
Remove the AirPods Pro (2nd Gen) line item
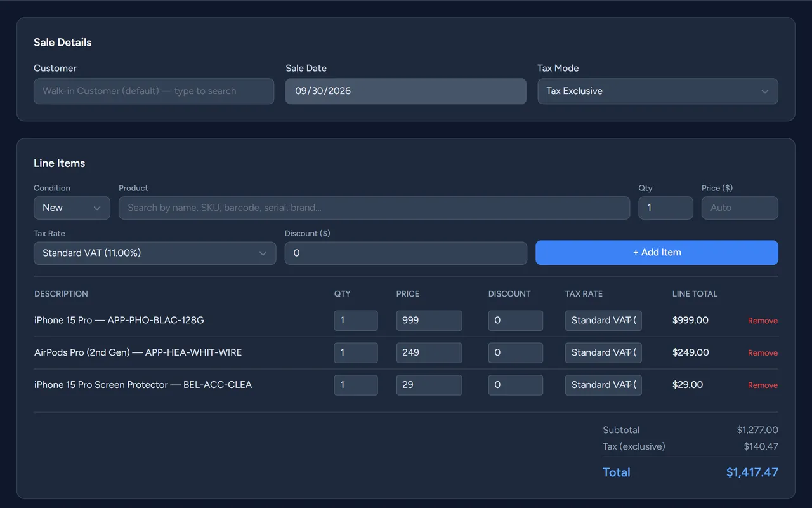pyautogui.click(x=763, y=353)
